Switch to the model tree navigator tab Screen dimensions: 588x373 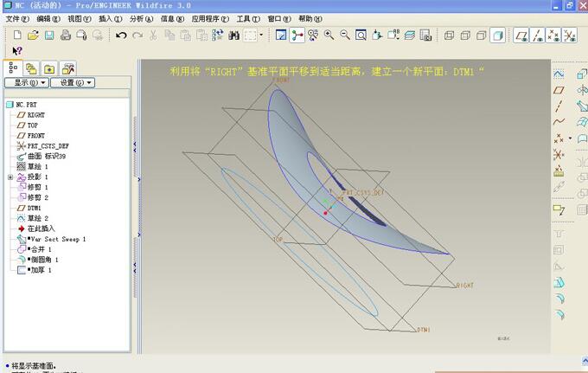[x=12, y=68]
